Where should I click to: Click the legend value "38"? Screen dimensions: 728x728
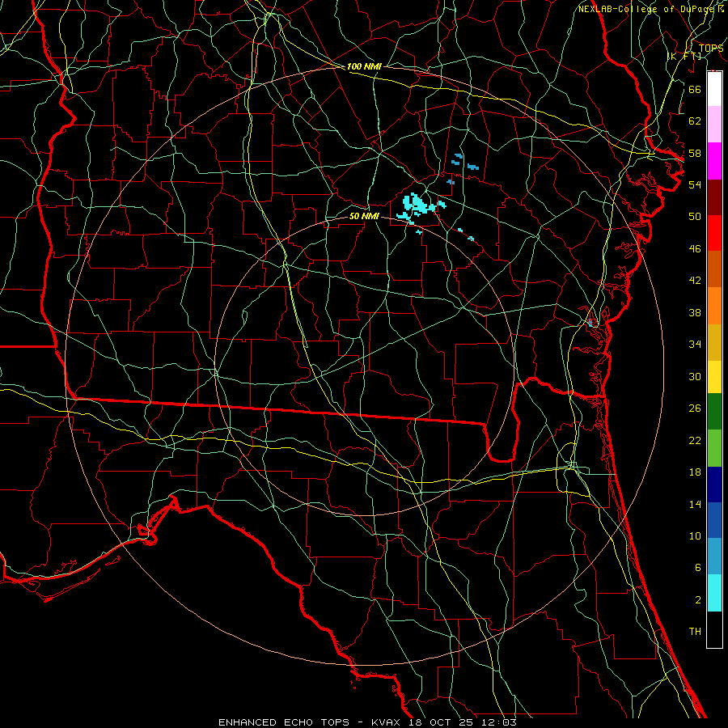pos(695,312)
